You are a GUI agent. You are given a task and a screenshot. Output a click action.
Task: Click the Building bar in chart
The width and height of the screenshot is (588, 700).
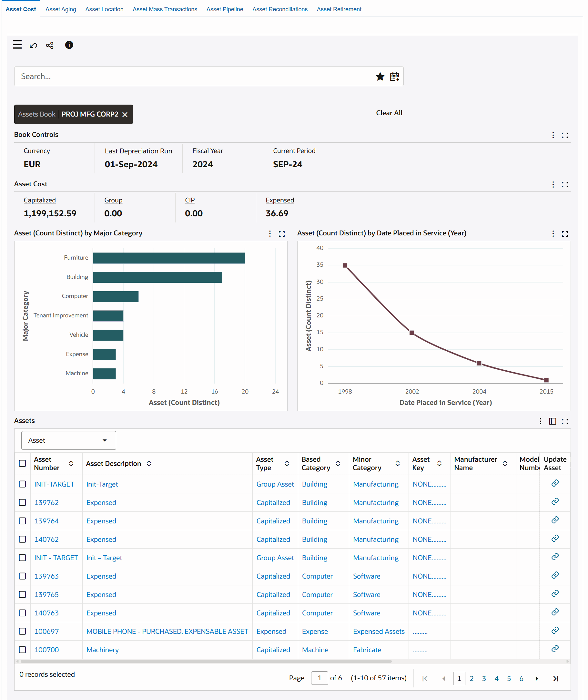click(158, 277)
